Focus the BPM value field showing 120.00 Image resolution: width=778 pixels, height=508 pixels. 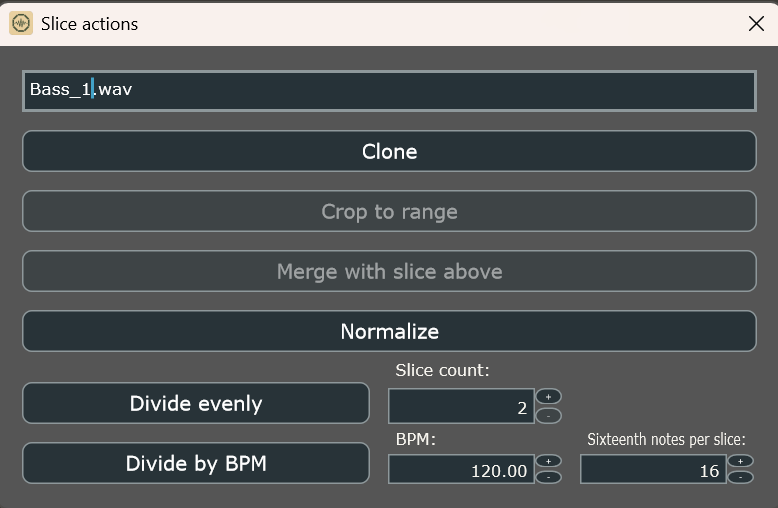click(x=461, y=469)
